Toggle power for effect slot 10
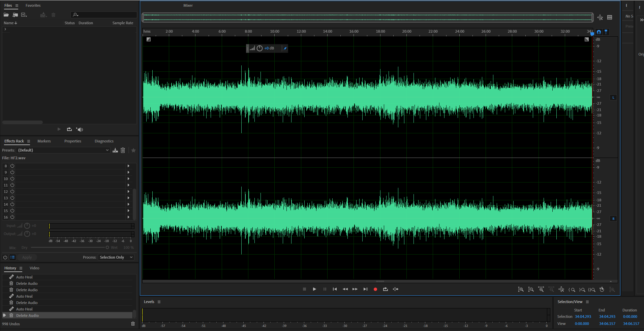This screenshot has height=331, width=644. tap(12, 179)
